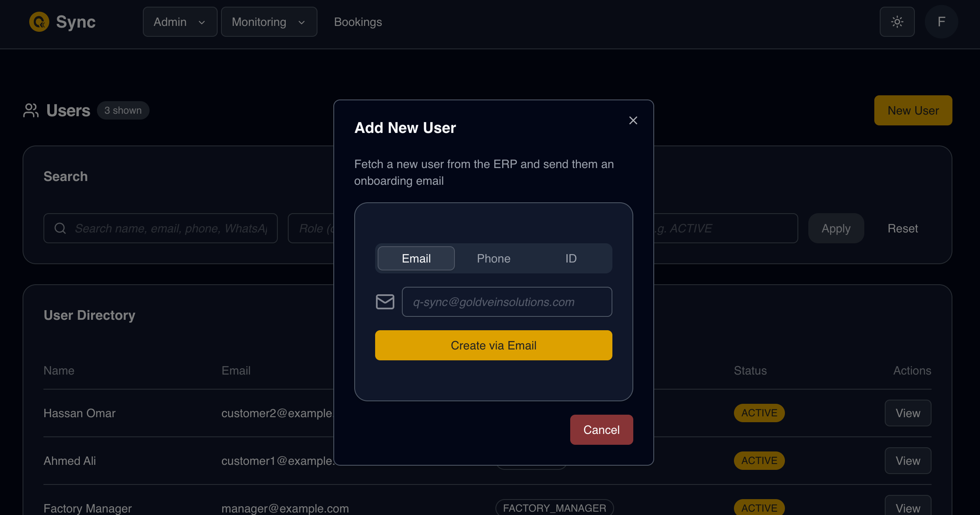The width and height of the screenshot is (980, 515).
Task: Open the Admin dropdown
Action: [x=180, y=22]
